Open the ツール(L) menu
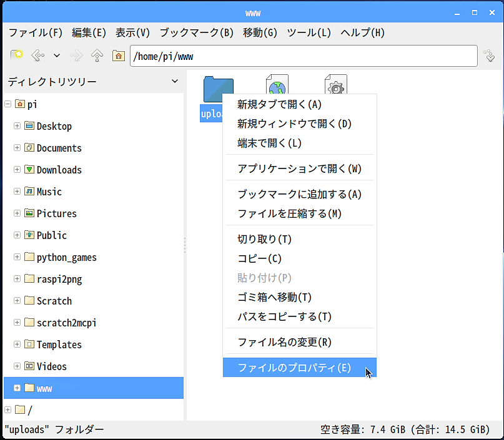The image size is (504, 440). tap(309, 32)
